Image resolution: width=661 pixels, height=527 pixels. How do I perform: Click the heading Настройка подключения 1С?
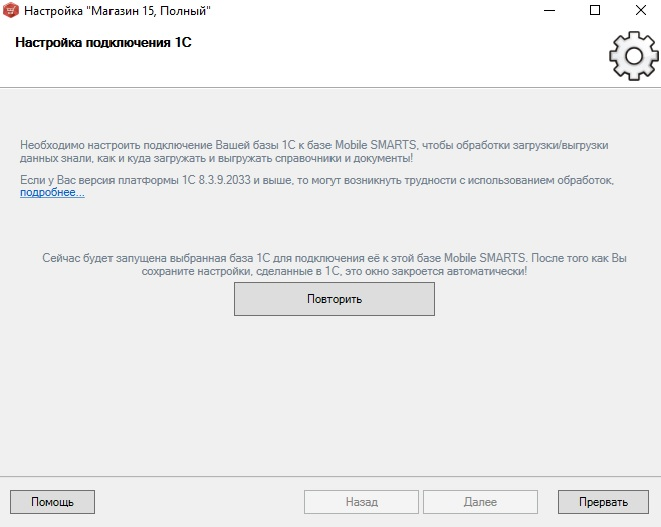coord(103,43)
